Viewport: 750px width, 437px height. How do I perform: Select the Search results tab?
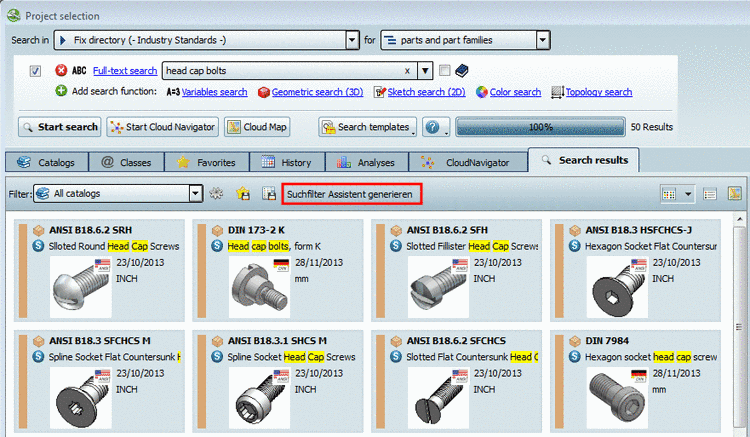(x=584, y=160)
